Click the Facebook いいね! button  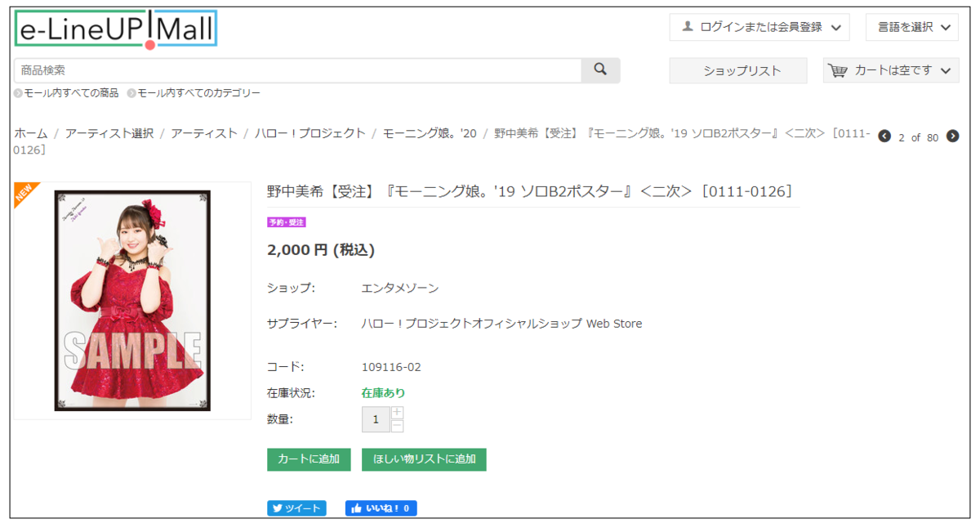tap(381, 508)
